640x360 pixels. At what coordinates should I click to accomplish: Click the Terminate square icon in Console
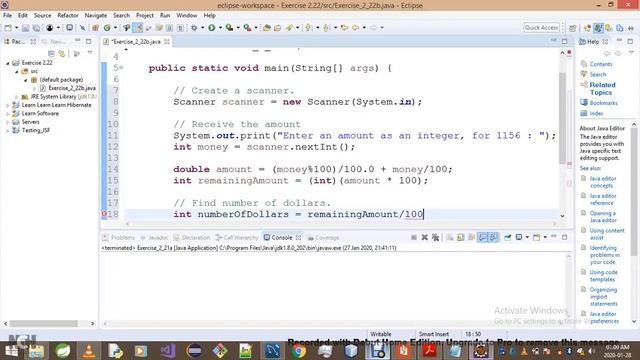tap(414, 237)
